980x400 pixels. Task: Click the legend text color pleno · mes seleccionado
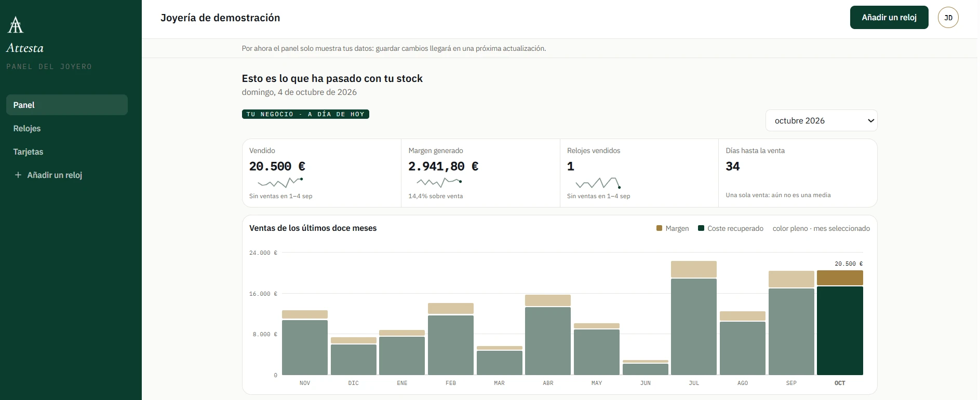[x=821, y=228]
